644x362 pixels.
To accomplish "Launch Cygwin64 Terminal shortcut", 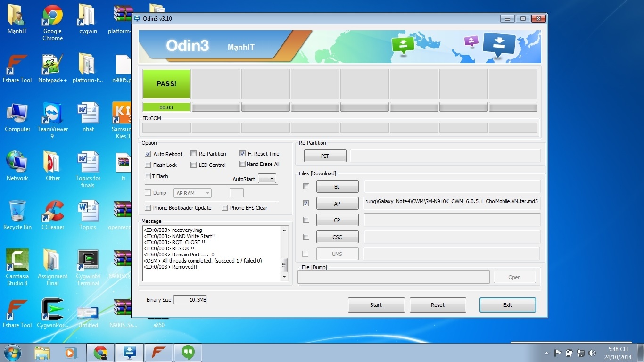I will [88, 268].
